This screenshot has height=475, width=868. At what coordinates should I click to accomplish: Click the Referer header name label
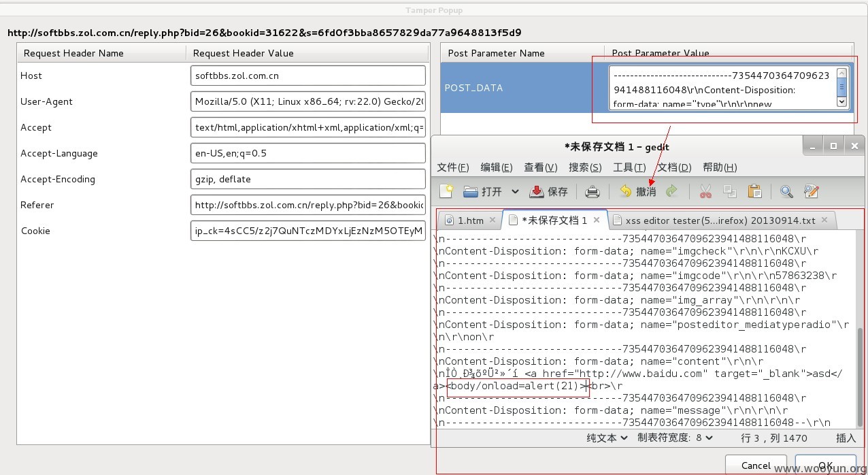point(37,205)
